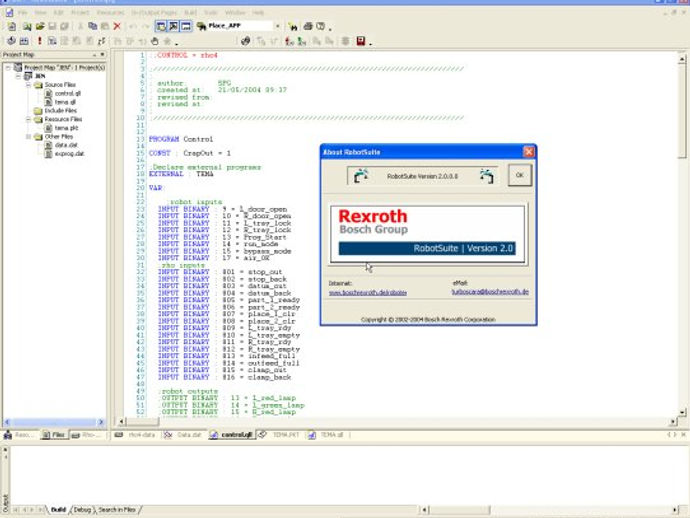
Task: Click the hand icon in second toolbar row
Action: point(154,41)
